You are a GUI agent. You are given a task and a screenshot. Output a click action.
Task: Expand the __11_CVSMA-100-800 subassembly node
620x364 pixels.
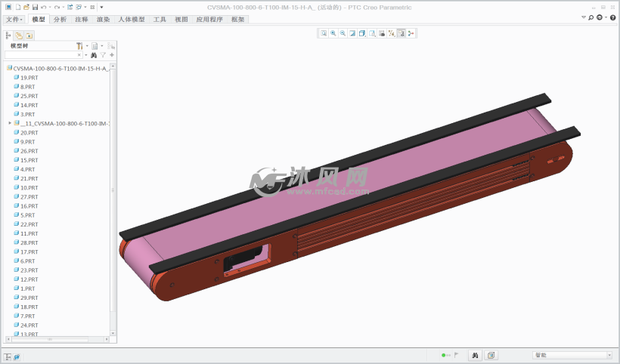coord(10,123)
